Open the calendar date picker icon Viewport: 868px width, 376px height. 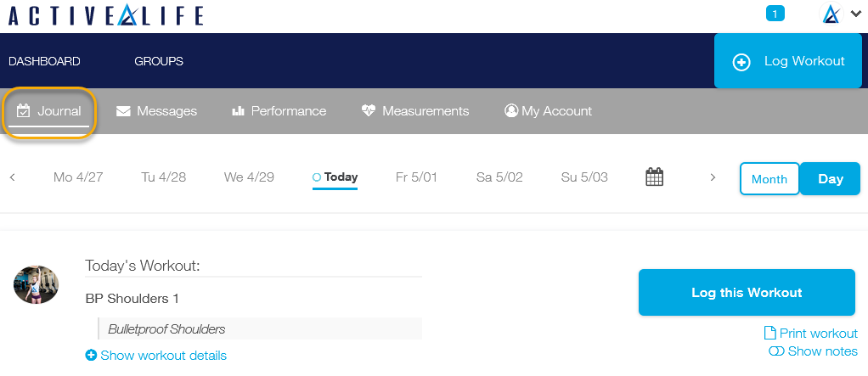pyautogui.click(x=655, y=177)
